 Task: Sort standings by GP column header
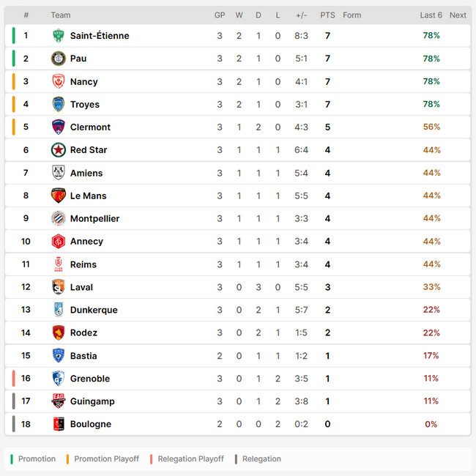[x=220, y=15]
